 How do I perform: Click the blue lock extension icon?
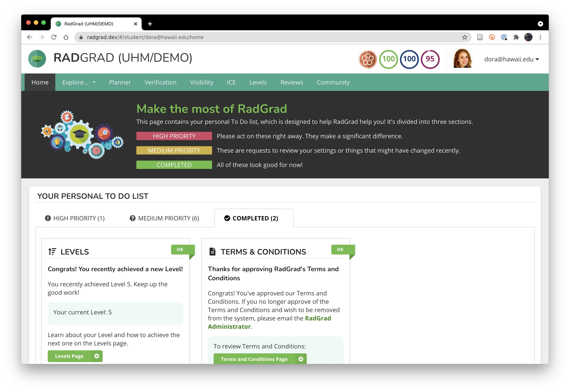click(x=504, y=37)
